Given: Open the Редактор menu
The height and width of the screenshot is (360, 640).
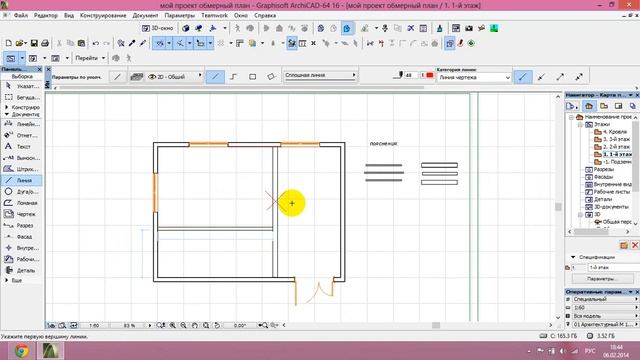Looking at the screenshot, I should click(46, 16).
